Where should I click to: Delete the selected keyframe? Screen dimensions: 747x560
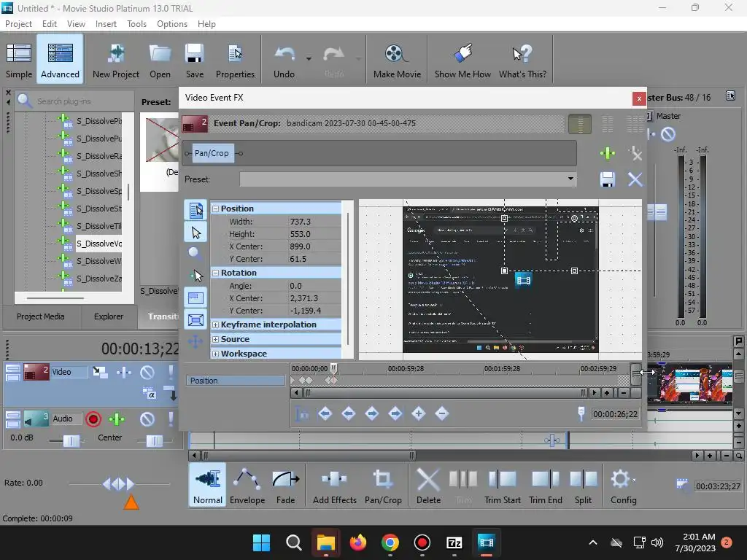441,414
